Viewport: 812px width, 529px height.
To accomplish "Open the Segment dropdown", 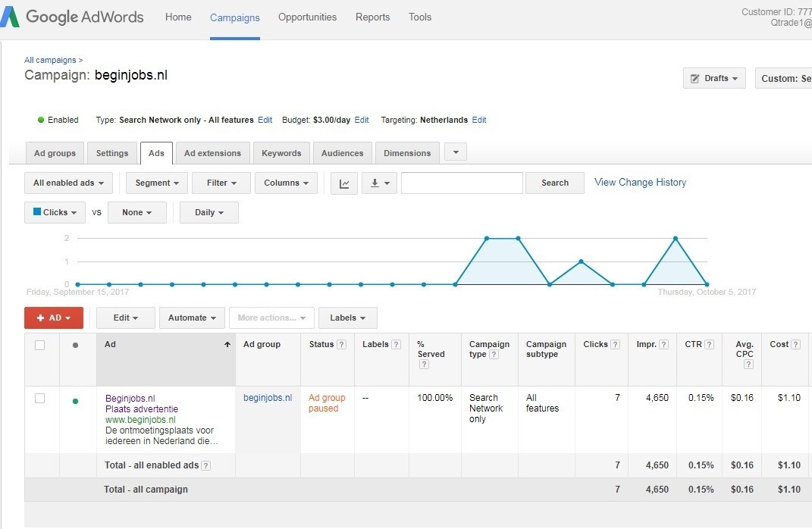I will (x=157, y=183).
